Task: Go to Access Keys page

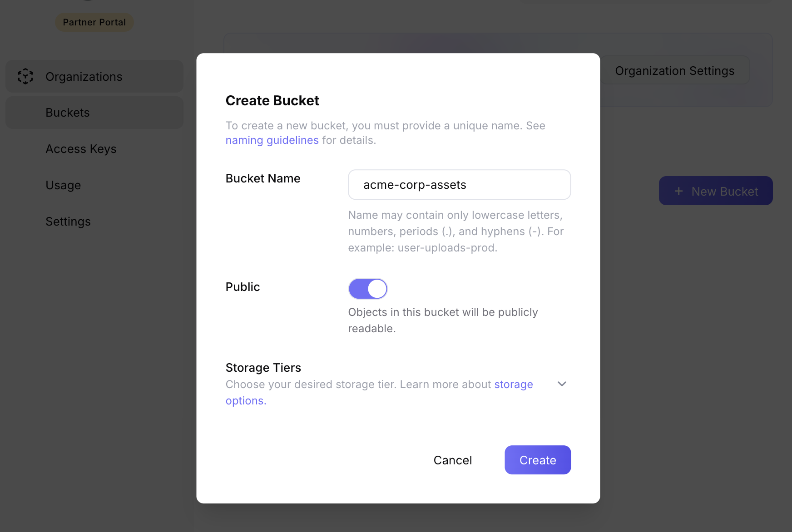Action: pyautogui.click(x=81, y=149)
